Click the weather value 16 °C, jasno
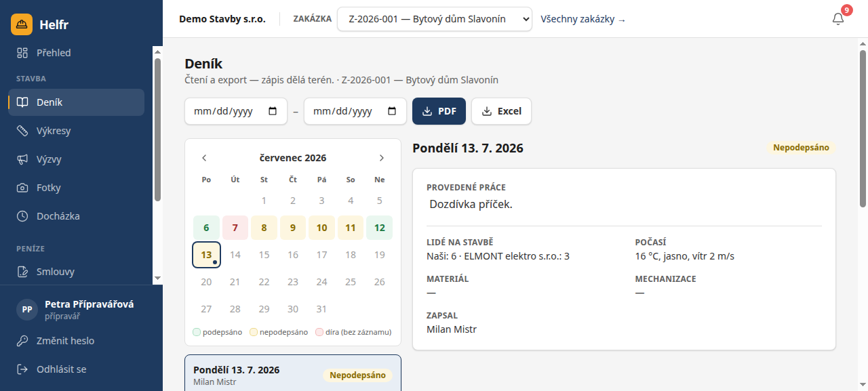Image resolution: width=868 pixels, height=391 pixels. [685, 256]
